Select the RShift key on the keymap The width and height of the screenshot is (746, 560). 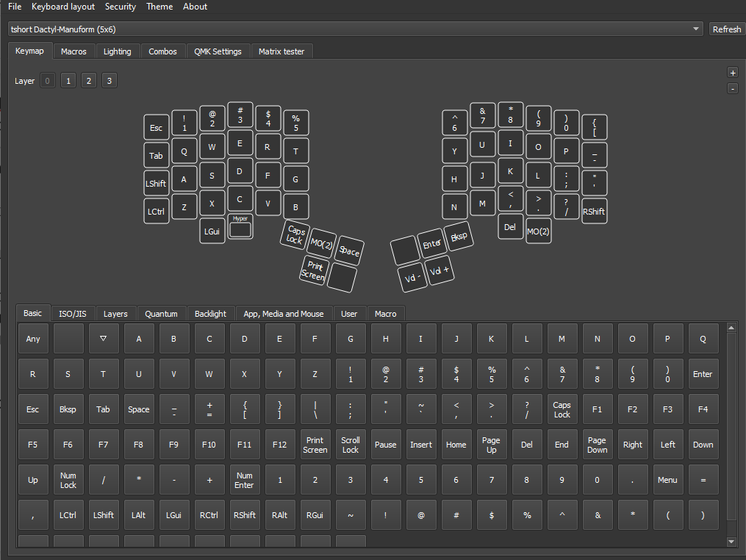coord(595,212)
